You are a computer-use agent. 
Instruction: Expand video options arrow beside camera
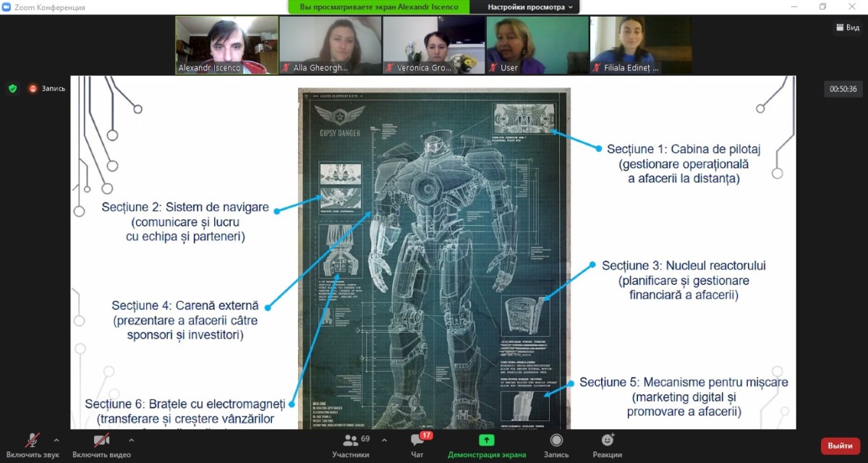point(131,440)
